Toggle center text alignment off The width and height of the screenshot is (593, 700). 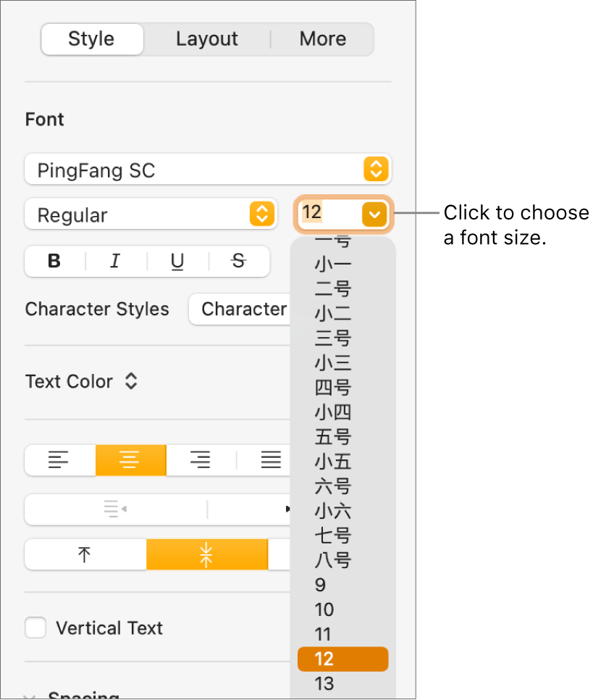point(130,460)
